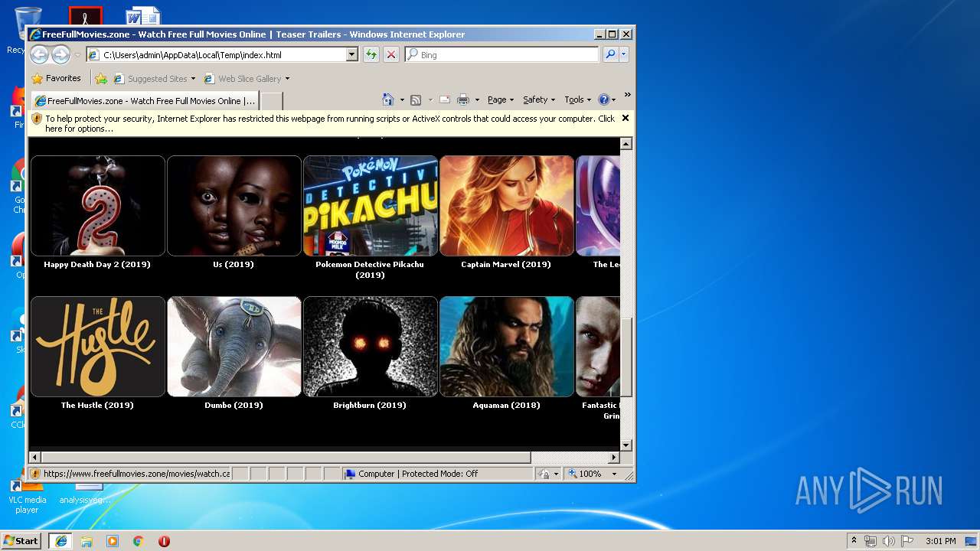Open a new blank tab
The width and height of the screenshot is (980, 551).
(271, 101)
